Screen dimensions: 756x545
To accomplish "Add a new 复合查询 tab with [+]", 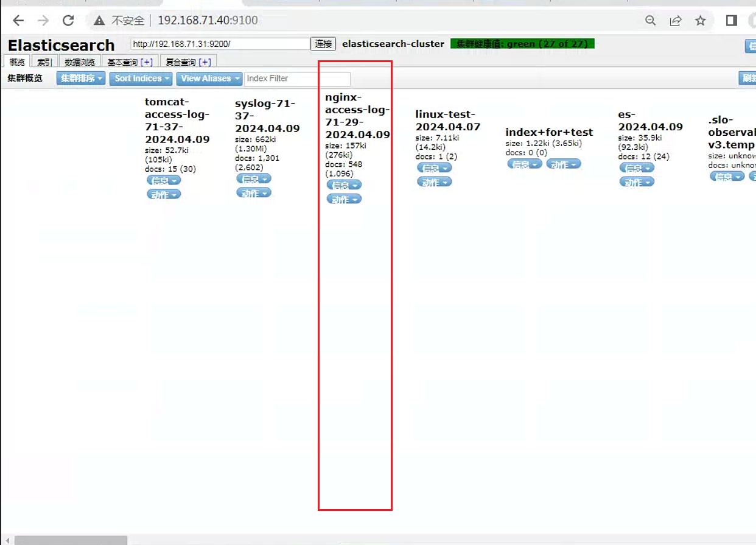I will click(205, 62).
